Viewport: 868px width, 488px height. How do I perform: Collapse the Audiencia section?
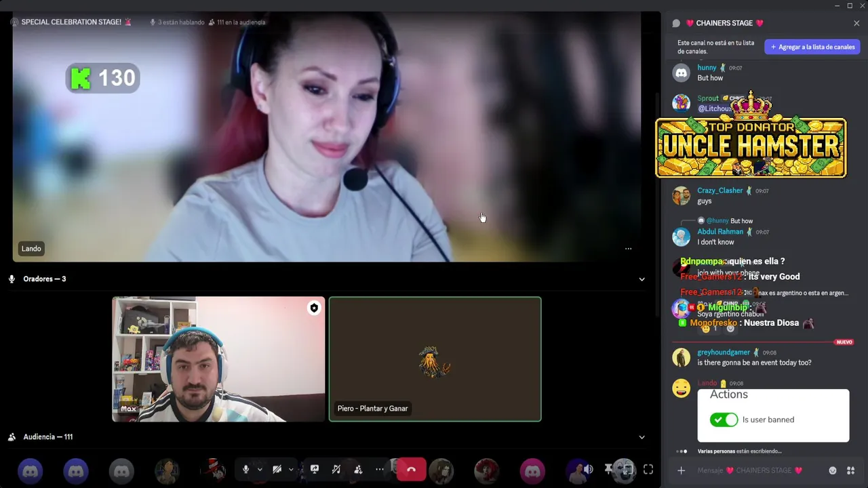click(642, 437)
